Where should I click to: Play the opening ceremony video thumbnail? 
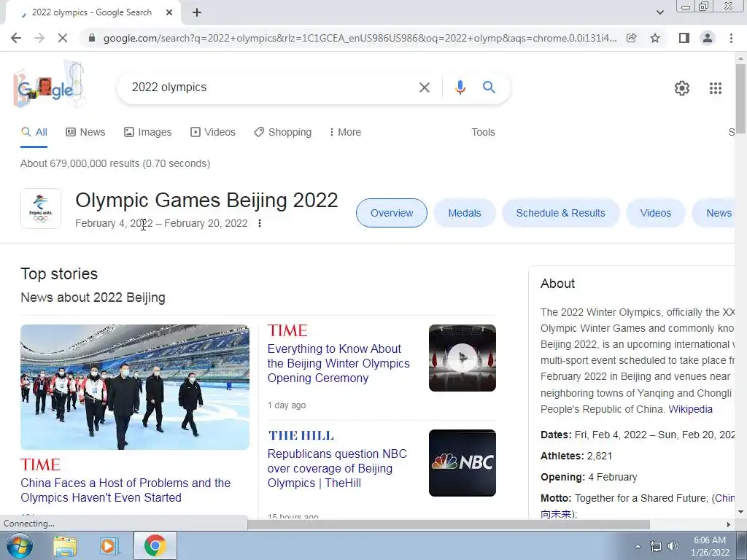[462, 358]
